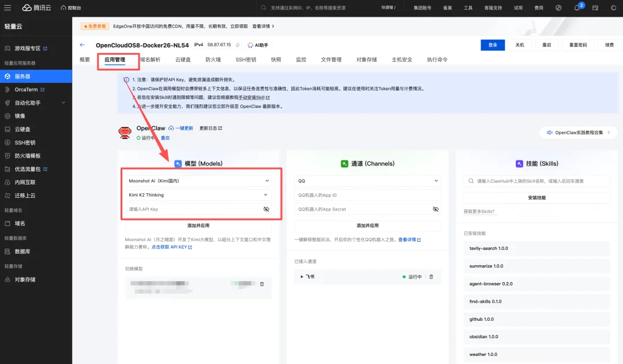Viewport: 623px width, 364px height.
Task: Delete the saved model entry trash icon
Action: tap(262, 284)
